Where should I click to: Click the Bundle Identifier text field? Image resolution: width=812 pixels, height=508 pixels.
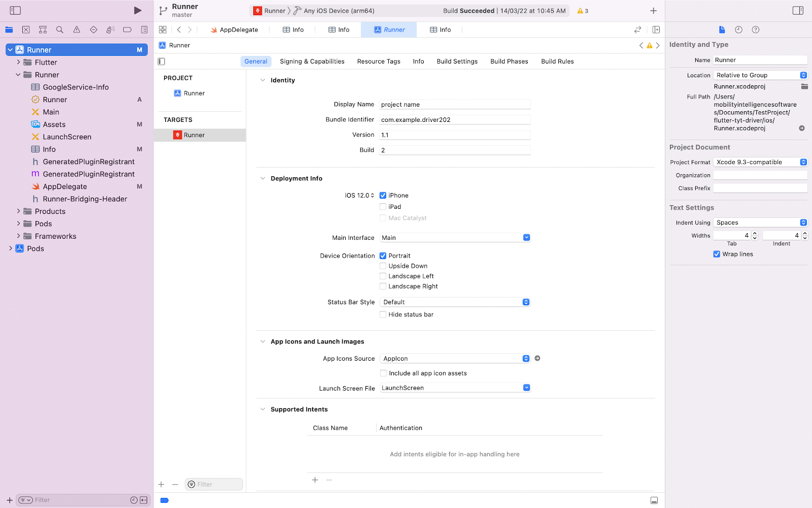[454, 120]
